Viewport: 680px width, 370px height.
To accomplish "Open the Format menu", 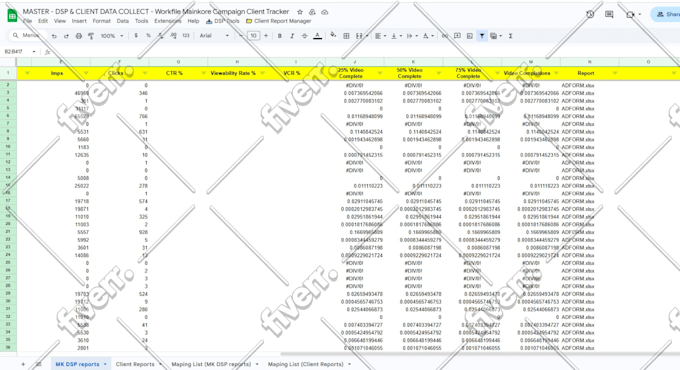I will tap(101, 21).
